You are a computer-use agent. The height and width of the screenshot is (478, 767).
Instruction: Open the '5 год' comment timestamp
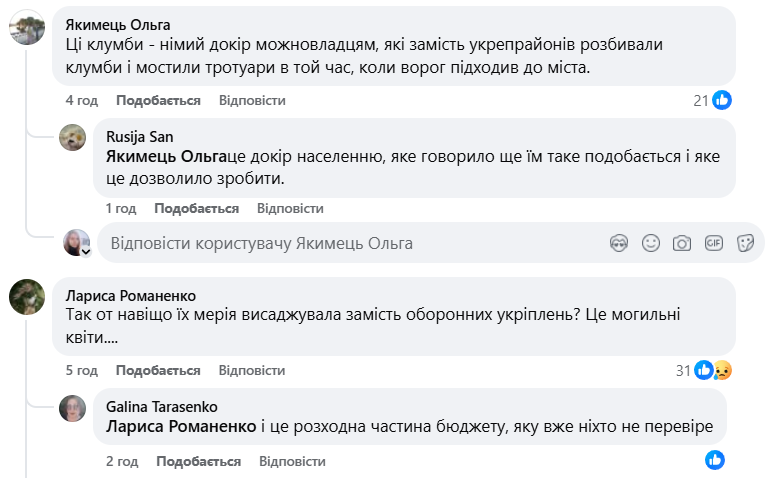(82, 370)
